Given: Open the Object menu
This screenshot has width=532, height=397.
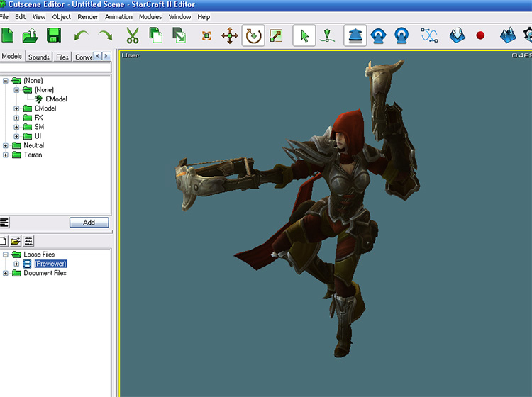Looking at the screenshot, I should pos(62,16).
